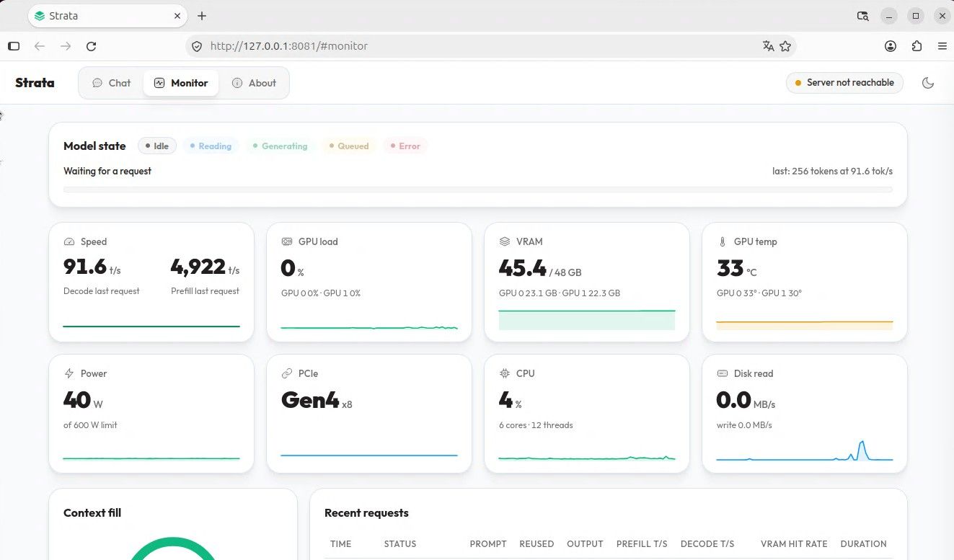Image resolution: width=954 pixels, height=560 pixels.
Task: Open the Chat tab
Action: [x=112, y=83]
